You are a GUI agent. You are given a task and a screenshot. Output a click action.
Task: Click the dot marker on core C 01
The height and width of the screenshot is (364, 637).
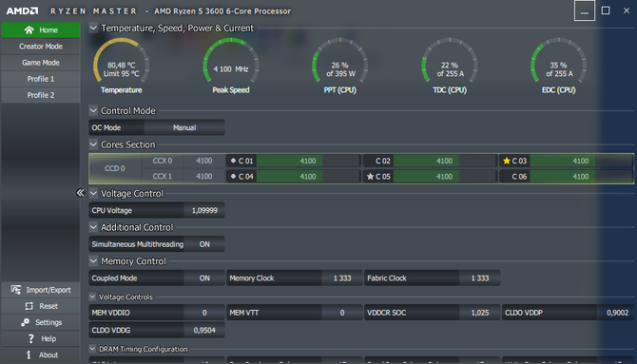point(233,161)
